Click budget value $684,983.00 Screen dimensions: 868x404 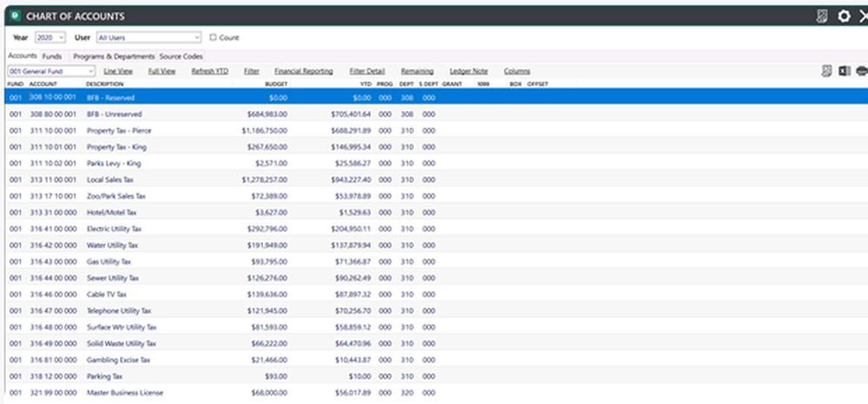point(267,114)
